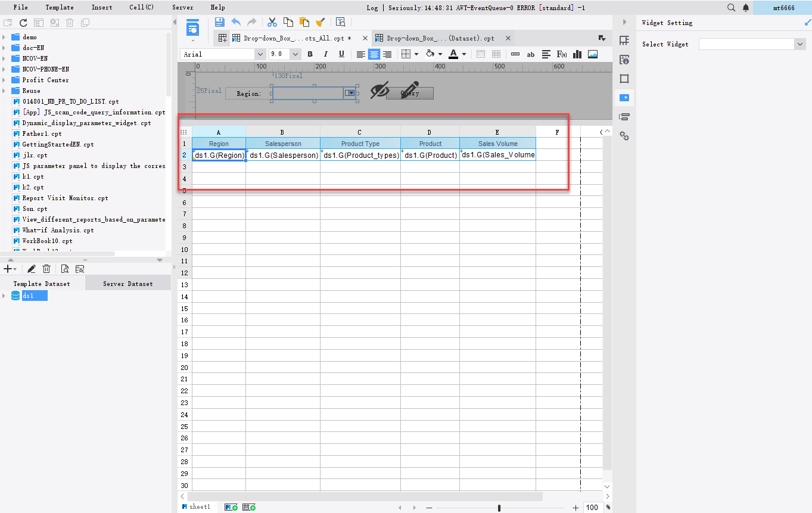The image size is (812, 513).
Task: Cut selection with the scissors tool
Action: (x=272, y=22)
